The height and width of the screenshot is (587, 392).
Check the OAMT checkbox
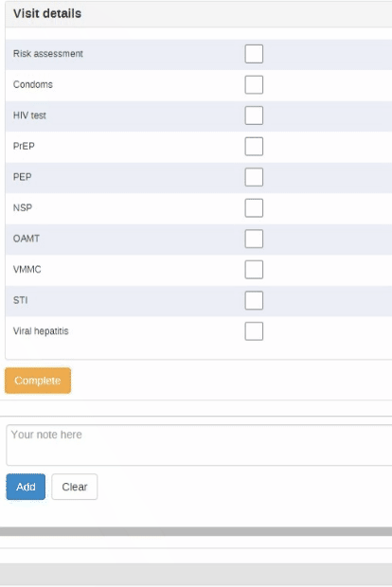click(x=254, y=239)
